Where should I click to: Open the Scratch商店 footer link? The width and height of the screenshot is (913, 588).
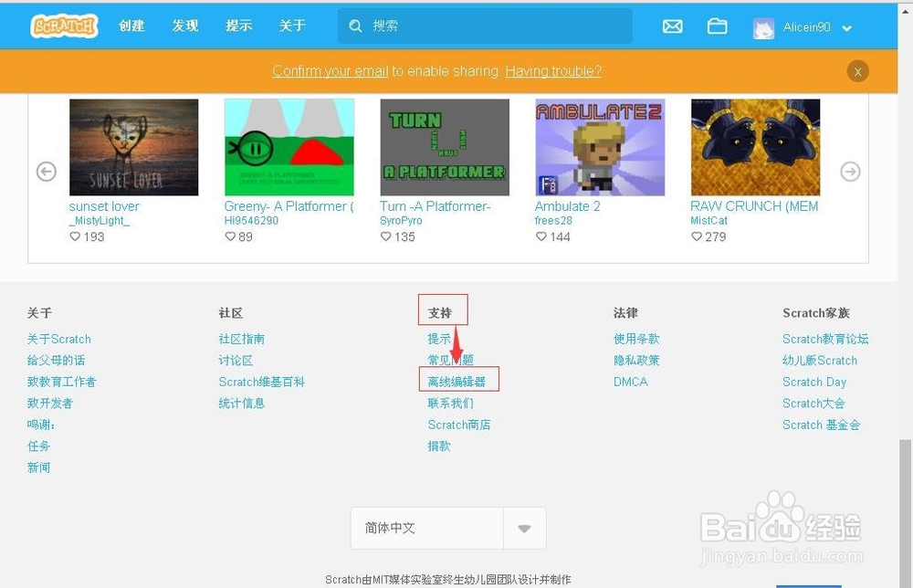459,425
